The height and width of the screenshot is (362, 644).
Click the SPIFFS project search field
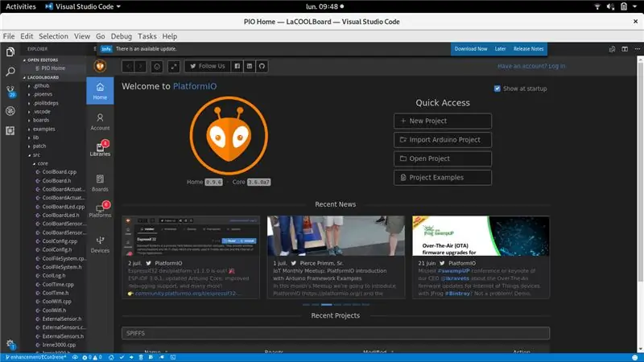336,333
